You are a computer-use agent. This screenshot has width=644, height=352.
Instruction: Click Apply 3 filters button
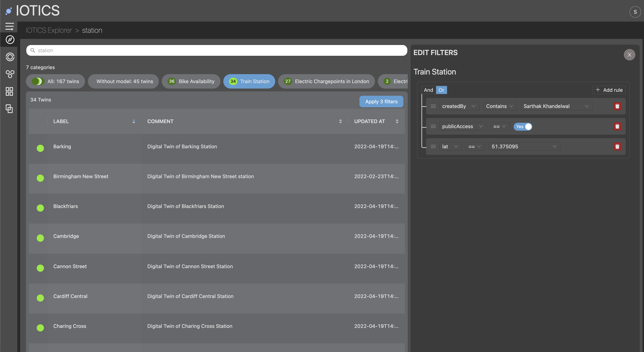381,101
